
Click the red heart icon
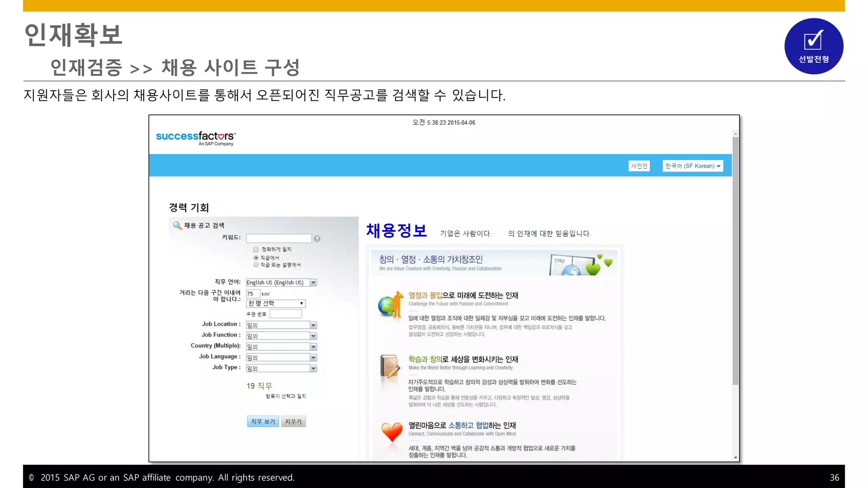[x=392, y=433]
